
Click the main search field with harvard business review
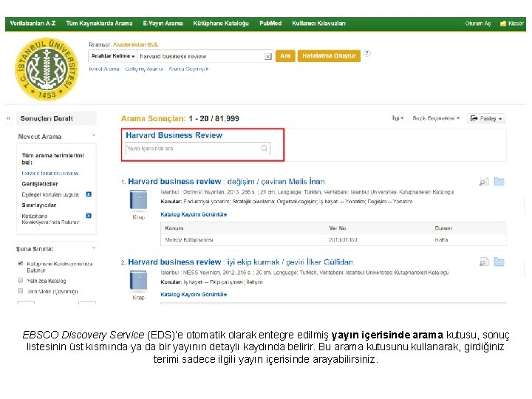201,56
